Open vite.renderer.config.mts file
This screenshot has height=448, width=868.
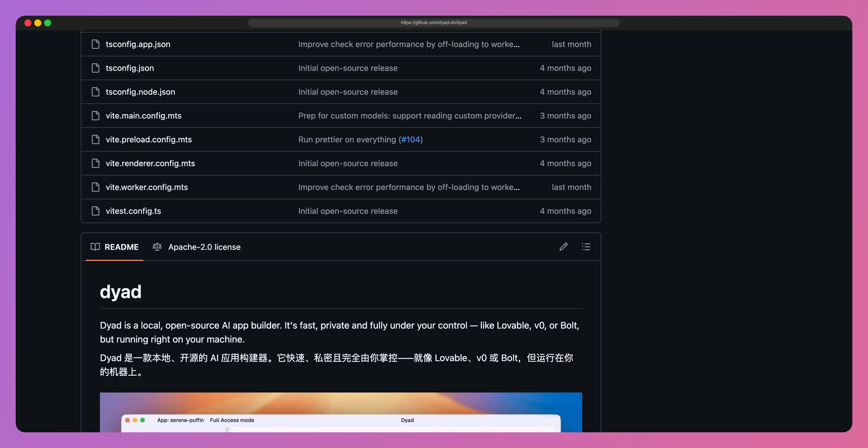point(150,163)
